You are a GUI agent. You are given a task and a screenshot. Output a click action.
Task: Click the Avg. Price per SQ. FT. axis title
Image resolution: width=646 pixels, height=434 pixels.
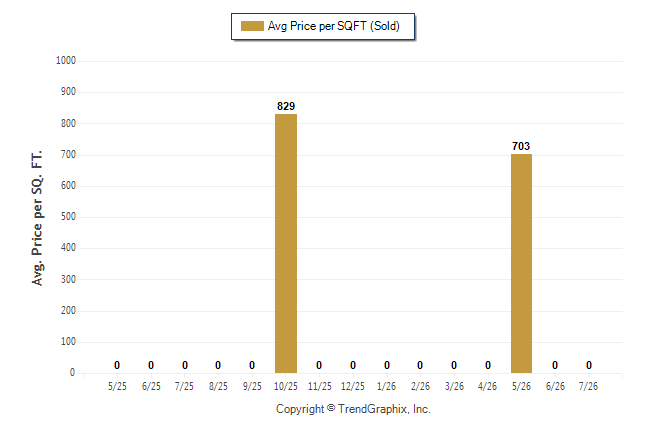[37, 218]
